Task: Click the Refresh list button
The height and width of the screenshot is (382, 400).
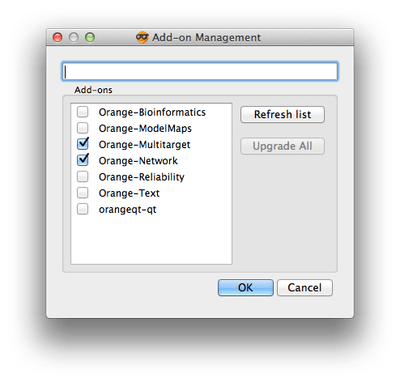Action: 282,115
